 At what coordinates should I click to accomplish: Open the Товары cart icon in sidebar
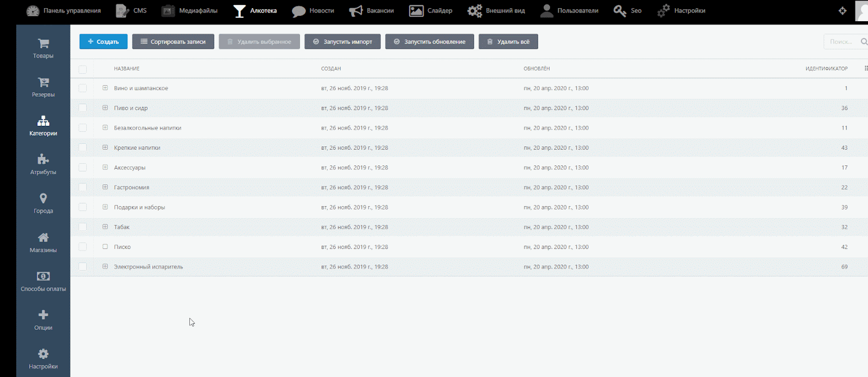43,43
